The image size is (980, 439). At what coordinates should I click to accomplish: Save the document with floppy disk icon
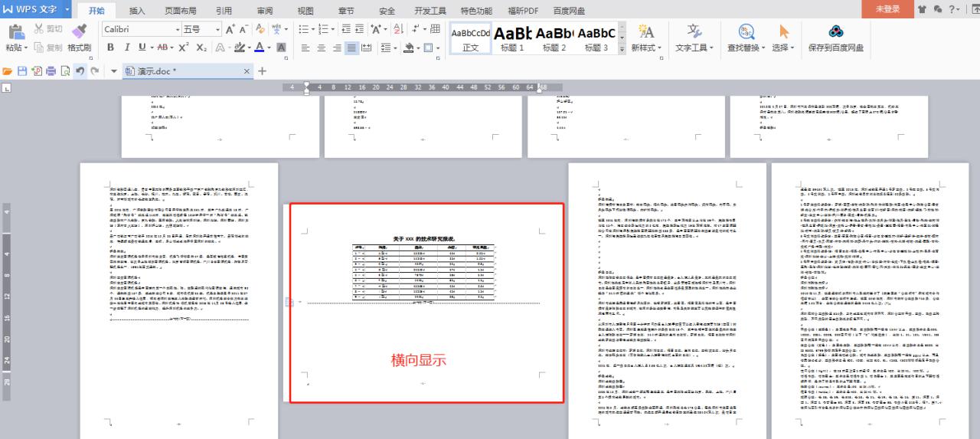click(x=22, y=70)
